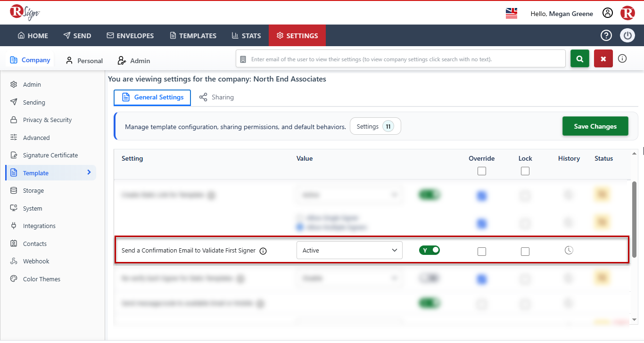Click the green search magnifier button

(580, 59)
